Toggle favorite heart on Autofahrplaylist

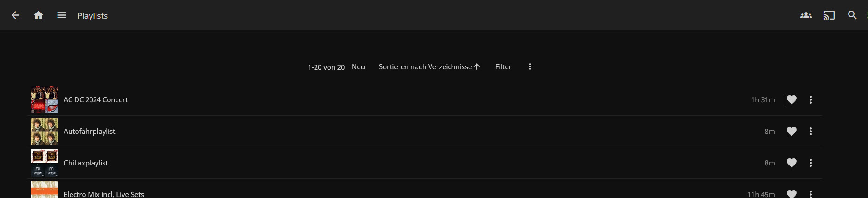point(791,132)
